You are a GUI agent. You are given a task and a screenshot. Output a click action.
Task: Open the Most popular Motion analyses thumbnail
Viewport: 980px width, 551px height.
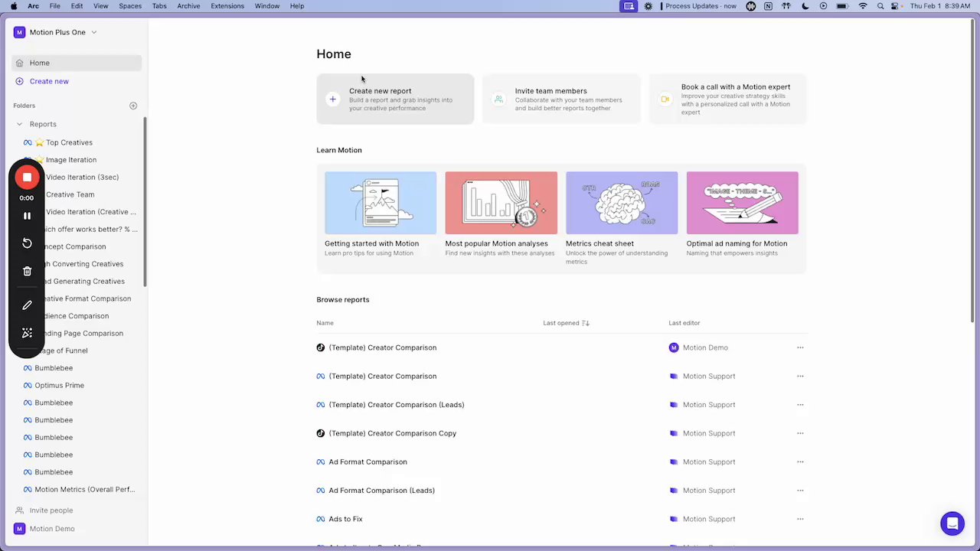[x=501, y=203]
